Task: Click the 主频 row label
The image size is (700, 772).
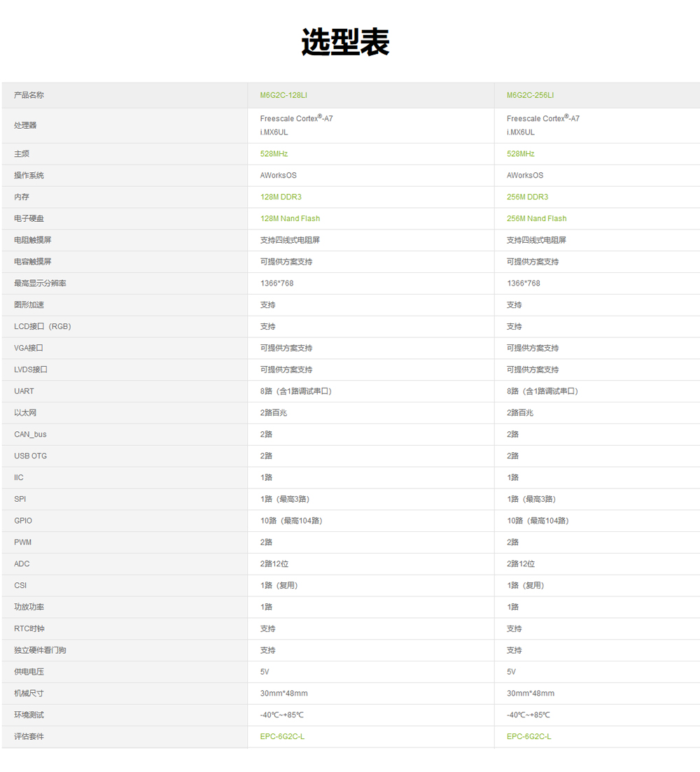Action: (21, 154)
